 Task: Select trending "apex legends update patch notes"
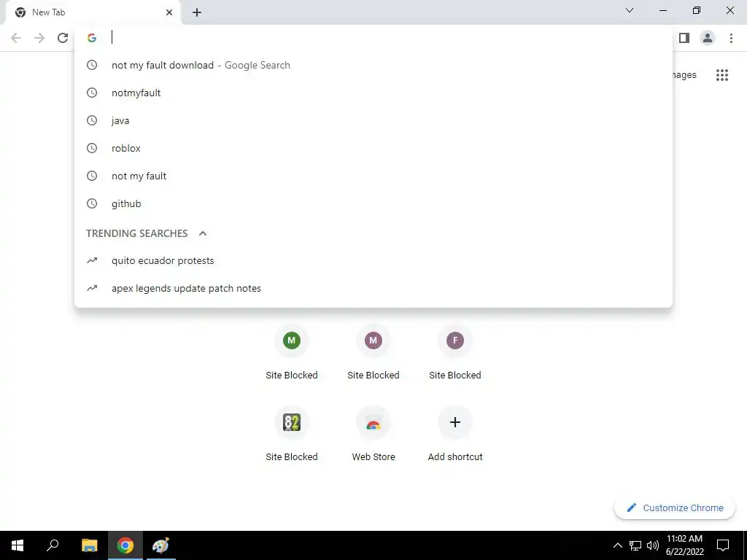373,288
